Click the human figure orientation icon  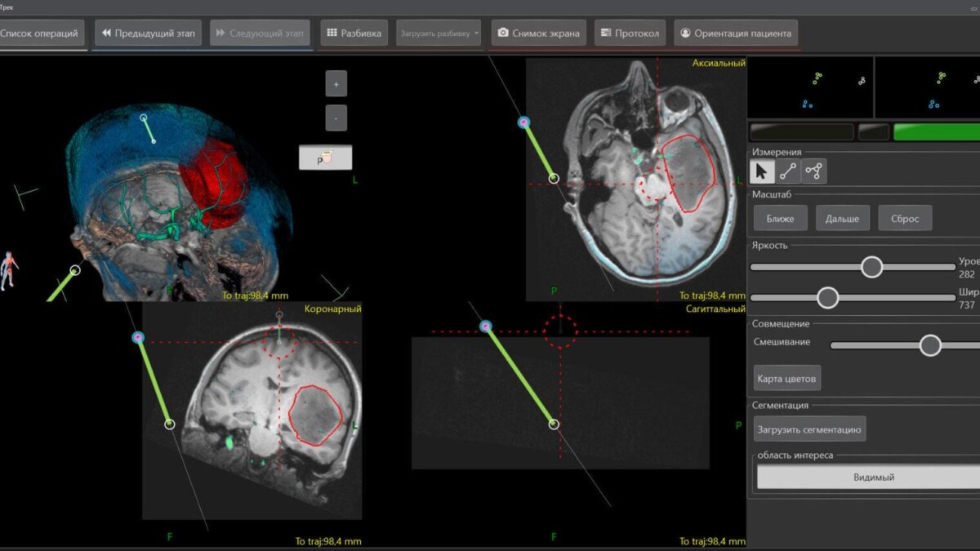tap(8, 269)
